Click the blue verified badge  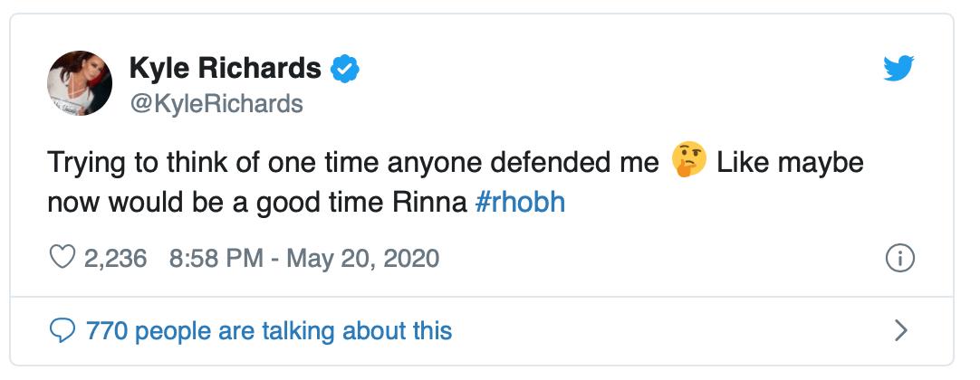coord(346,67)
